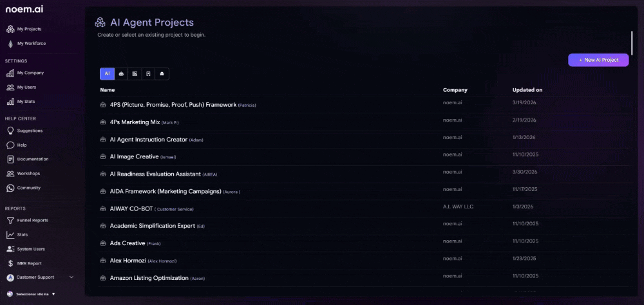Click the My Company building icon
Viewport: 644px width, 305px height.
pyautogui.click(x=10, y=73)
